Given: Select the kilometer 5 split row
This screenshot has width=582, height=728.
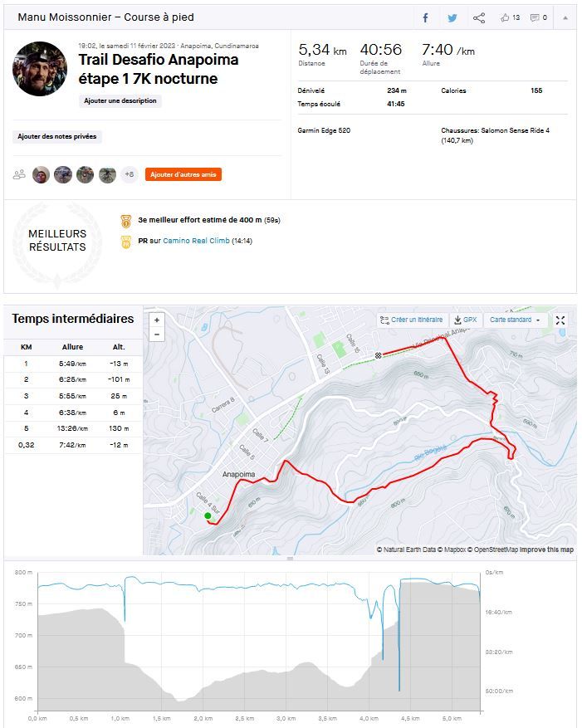Looking at the screenshot, I should [x=72, y=428].
